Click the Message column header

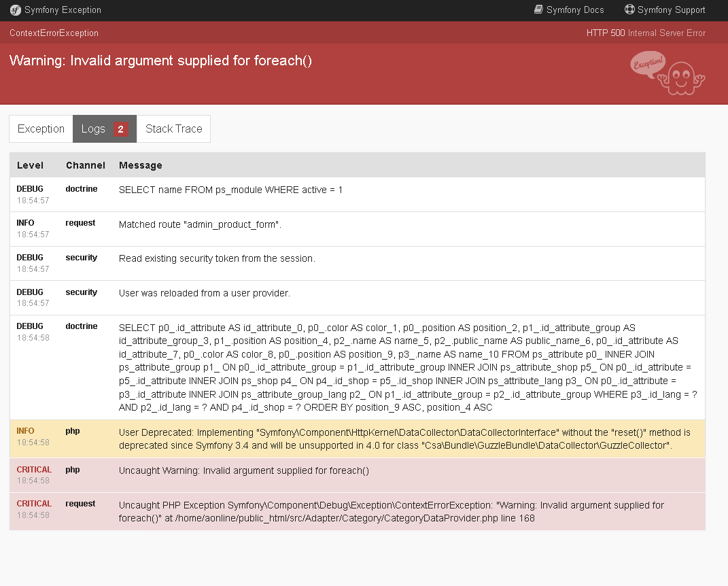click(141, 165)
